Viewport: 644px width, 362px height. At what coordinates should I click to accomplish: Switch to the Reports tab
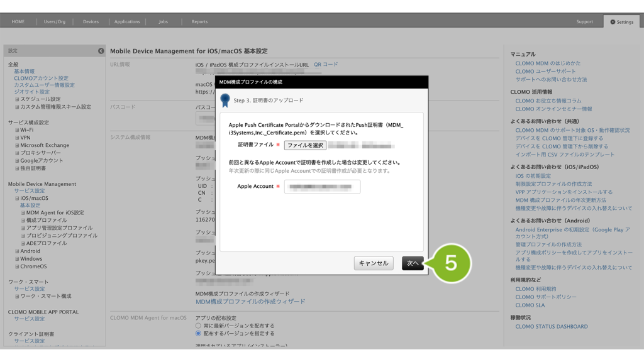point(199,21)
